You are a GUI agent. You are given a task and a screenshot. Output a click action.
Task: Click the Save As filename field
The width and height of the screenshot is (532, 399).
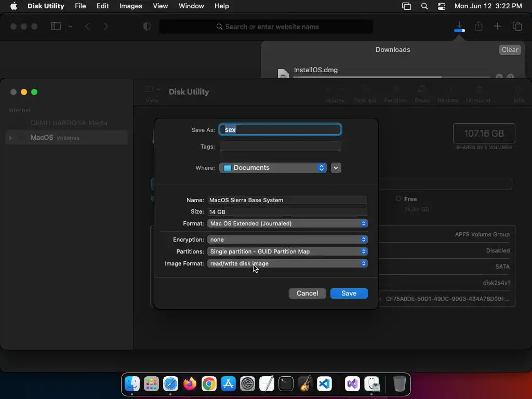click(280, 129)
